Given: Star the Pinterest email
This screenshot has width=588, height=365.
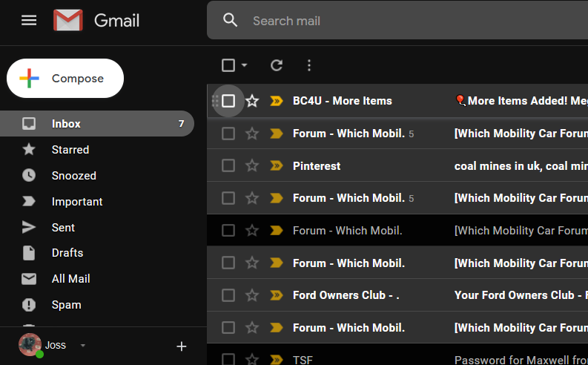Looking at the screenshot, I should coord(252,166).
